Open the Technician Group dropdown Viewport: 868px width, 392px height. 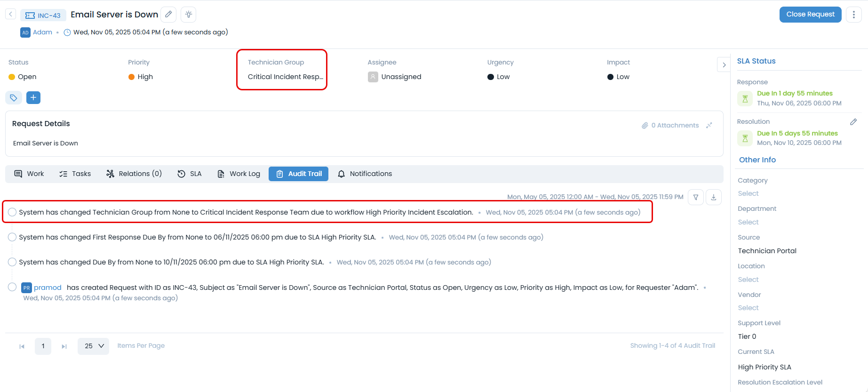[286, 77]
